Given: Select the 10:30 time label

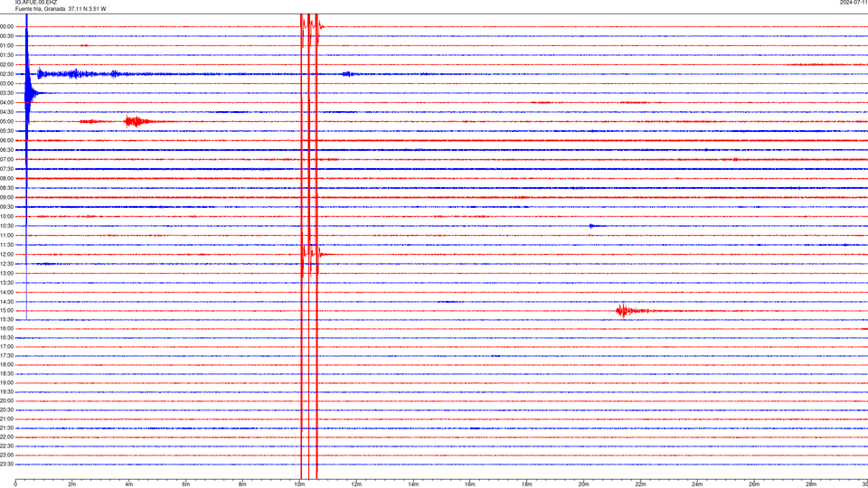Looking at the screenshot, I should [6, 226].
